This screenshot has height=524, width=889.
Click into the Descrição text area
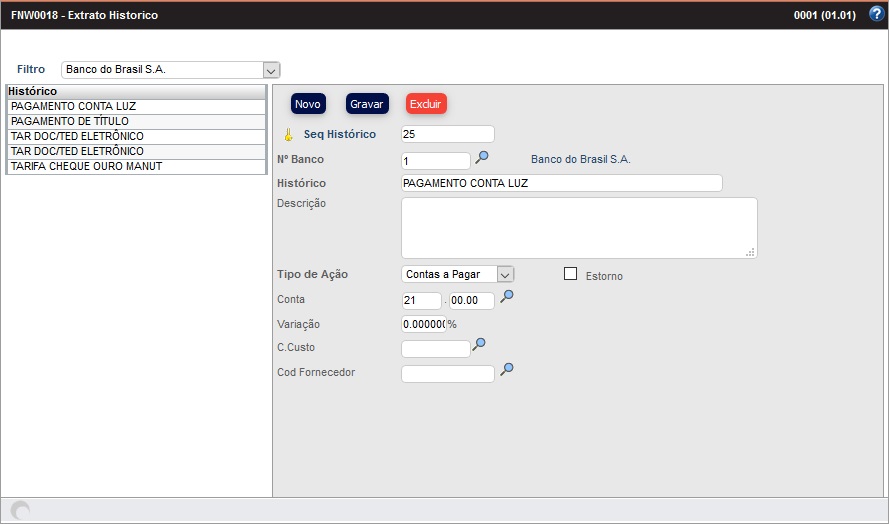(x=578, y=228)
